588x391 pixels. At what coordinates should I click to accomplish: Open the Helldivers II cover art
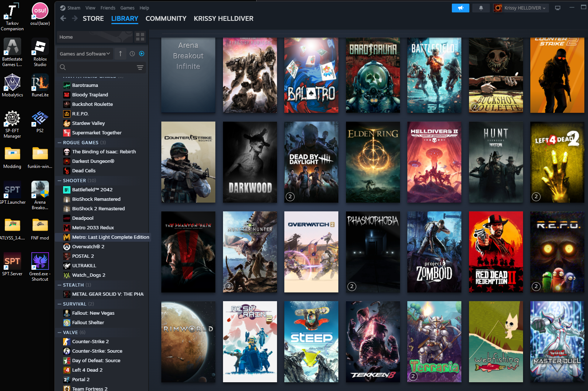434,162
